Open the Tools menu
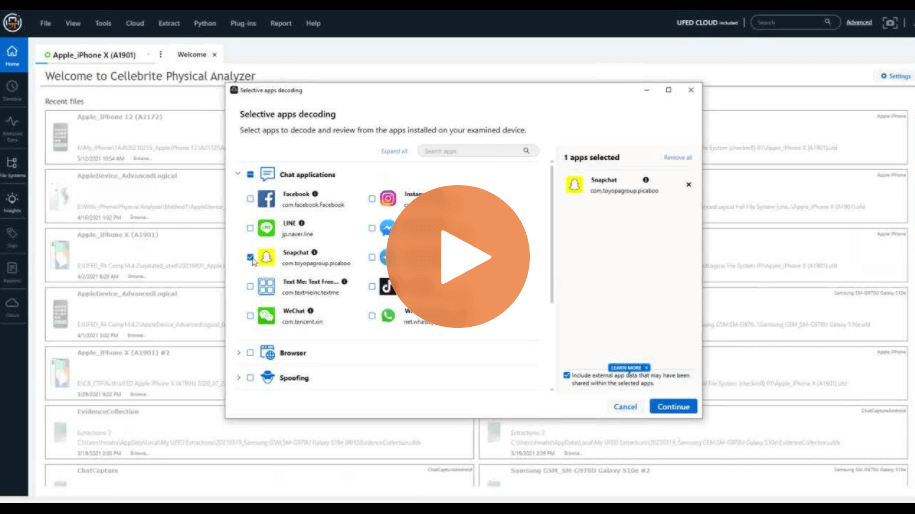Image resolution: width=915 pixels, height=514 pixels. [103, 23]
